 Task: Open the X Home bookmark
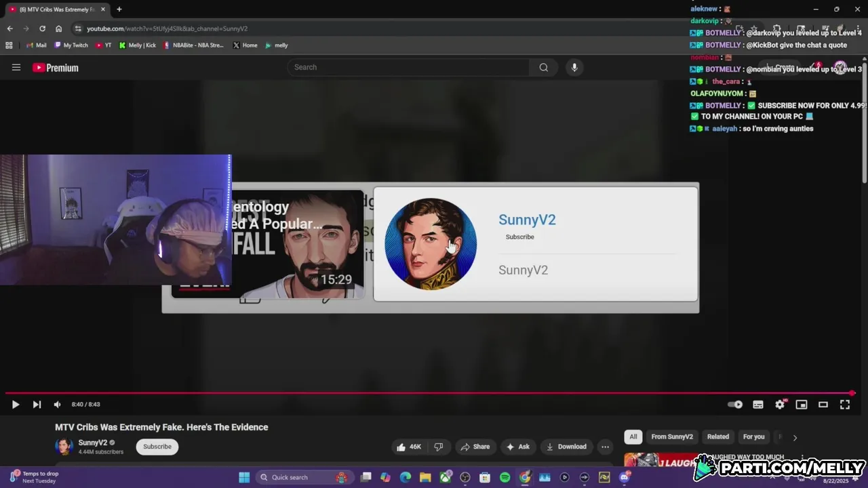tap(245, 45)
